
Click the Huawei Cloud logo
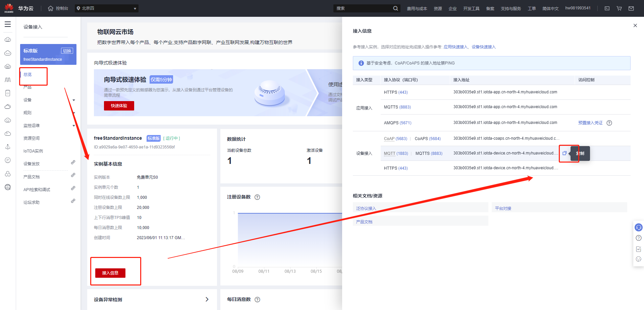pos(9,8)
